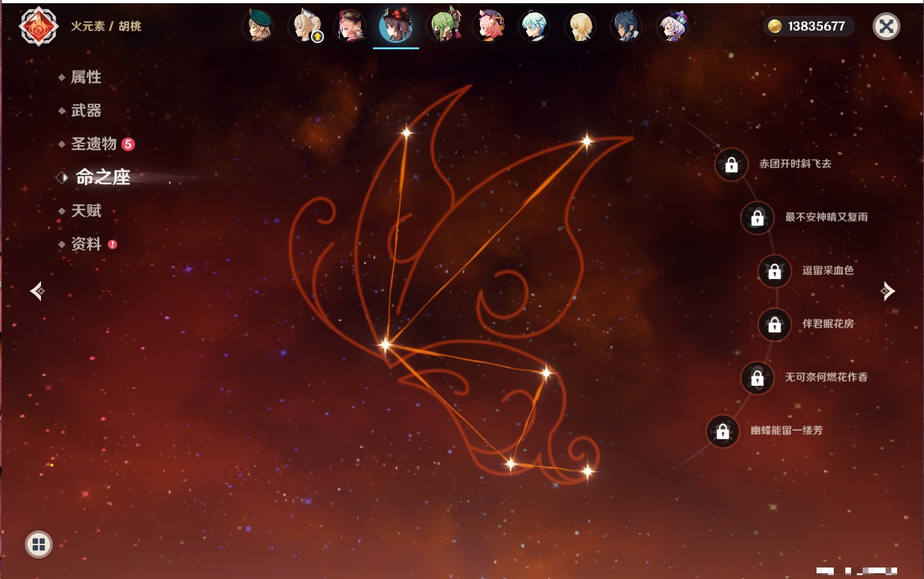924x579 pixels.
Task: Select the dark-blue-haired character portrait
Action: [x=625, y=27]
